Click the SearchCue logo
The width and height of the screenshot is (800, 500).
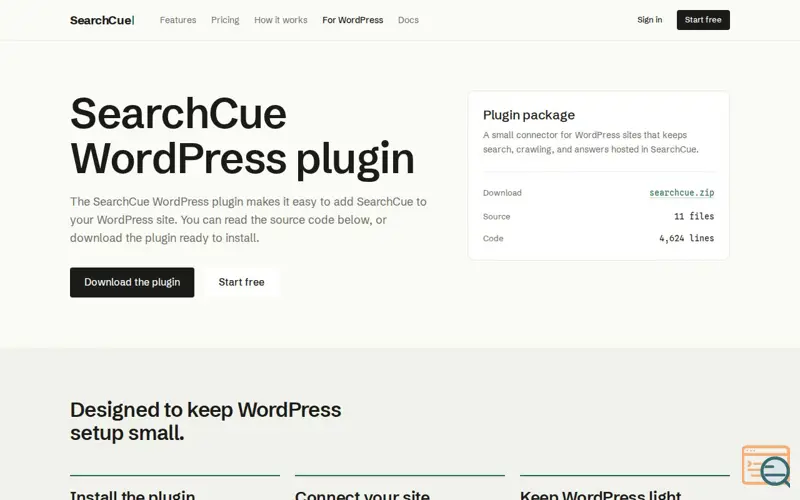(102, 20)
